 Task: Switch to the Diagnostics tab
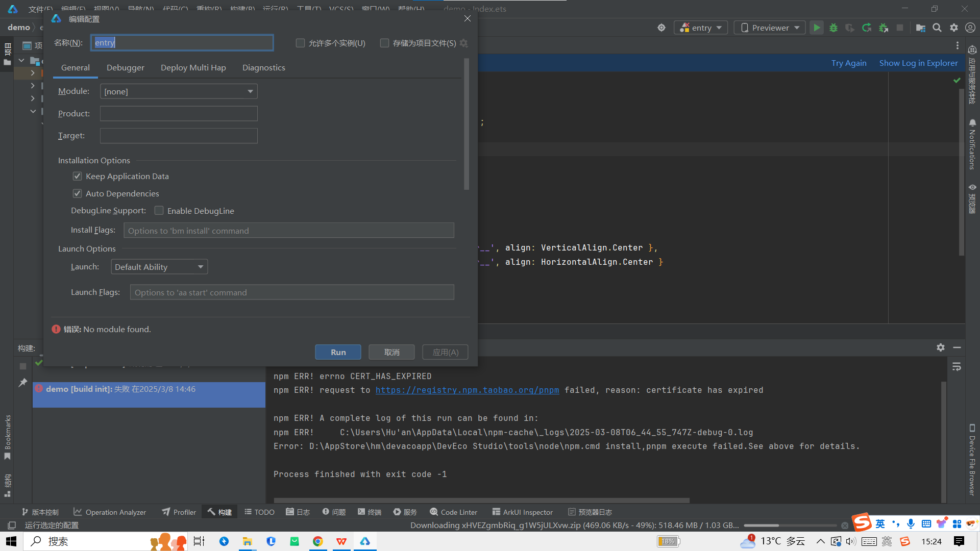tap(264, 68)
